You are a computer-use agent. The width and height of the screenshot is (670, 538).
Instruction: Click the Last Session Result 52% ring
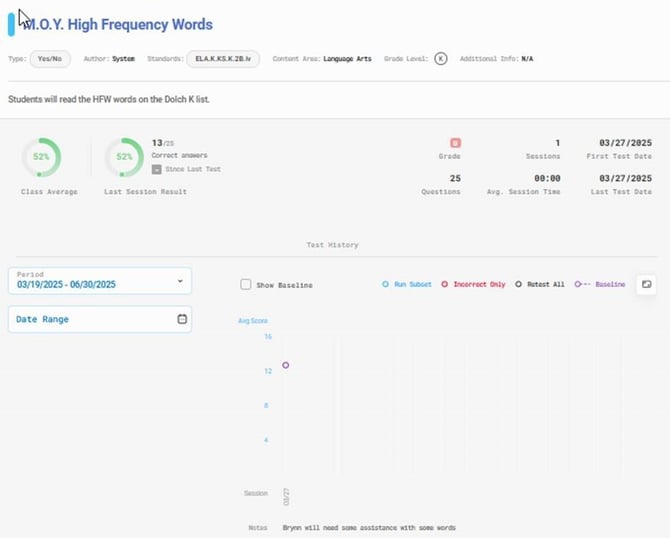point(124,157)
